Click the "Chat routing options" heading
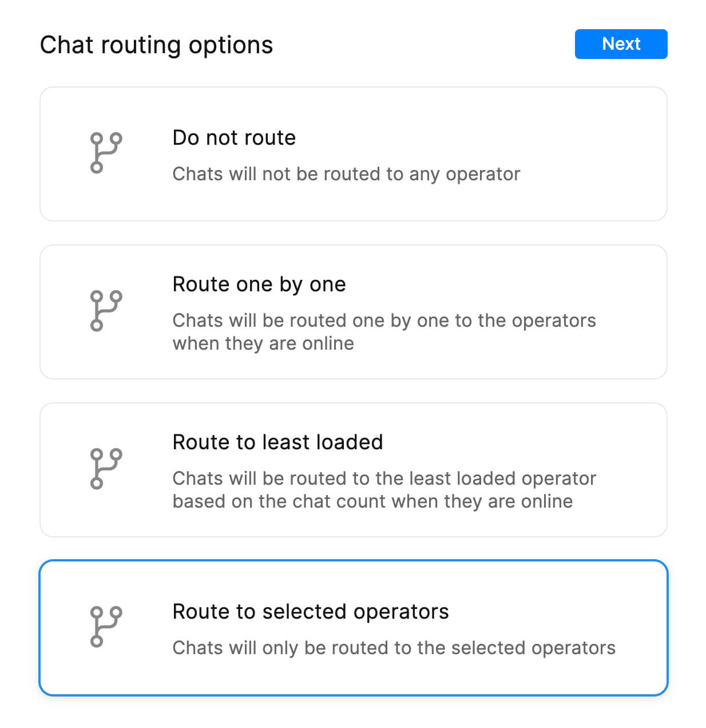Viewport: 706px width, 728px height. coord(156,45)
